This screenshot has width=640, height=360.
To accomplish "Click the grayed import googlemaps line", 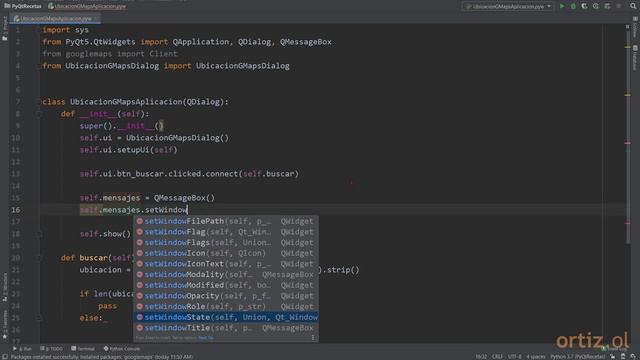I will tap(110, 54).
